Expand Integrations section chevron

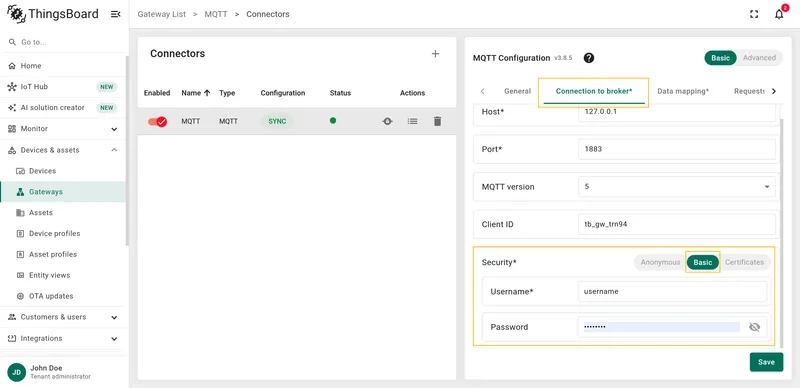tap(114, 338)
